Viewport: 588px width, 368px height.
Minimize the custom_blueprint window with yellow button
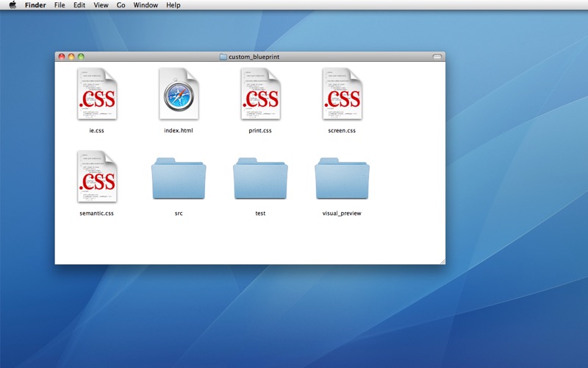coord(71,57)
